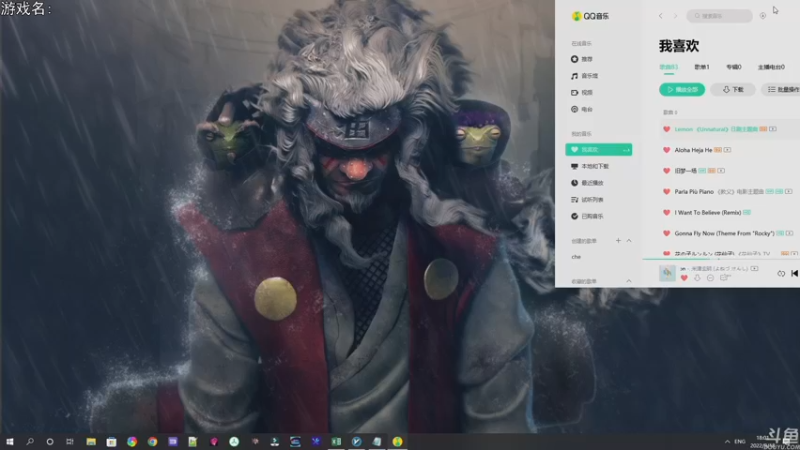Switch to the 歌曲 songs tab
The height and width of the screenshot is (450, 800).
[668, 67]
